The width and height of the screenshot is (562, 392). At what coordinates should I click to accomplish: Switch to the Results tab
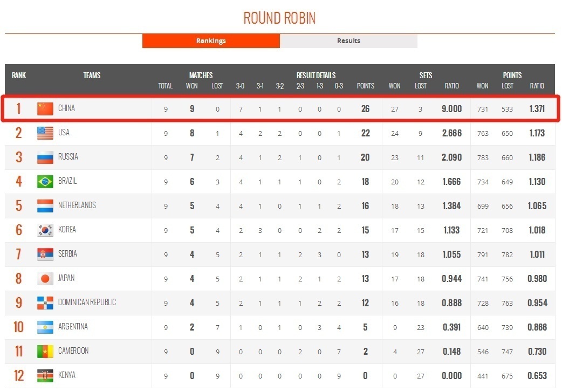[348, 41]
